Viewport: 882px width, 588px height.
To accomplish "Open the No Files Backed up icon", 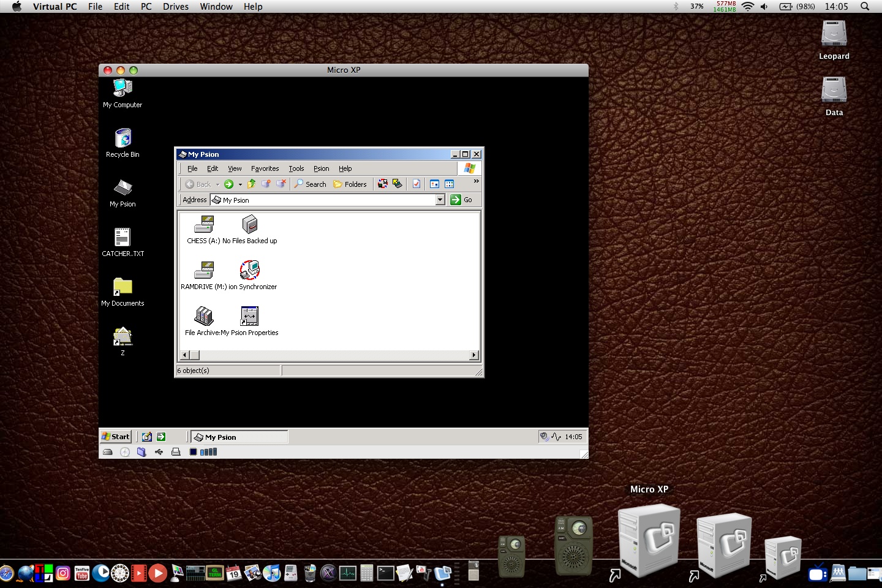I will point(250,224).
